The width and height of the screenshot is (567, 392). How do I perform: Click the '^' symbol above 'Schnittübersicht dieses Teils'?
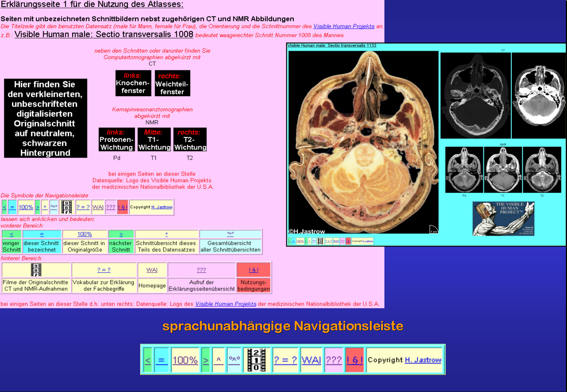point(167,234)
